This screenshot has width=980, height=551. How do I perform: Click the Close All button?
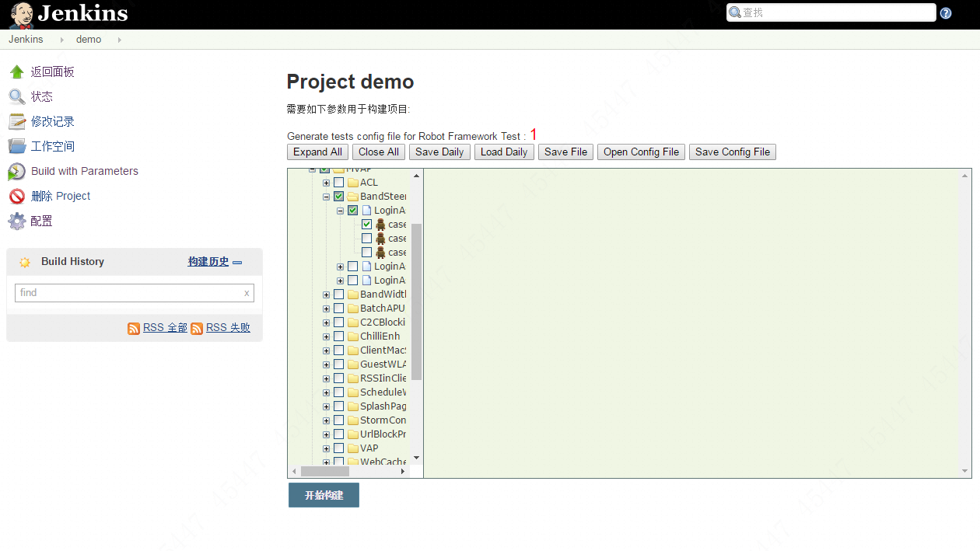379,152
